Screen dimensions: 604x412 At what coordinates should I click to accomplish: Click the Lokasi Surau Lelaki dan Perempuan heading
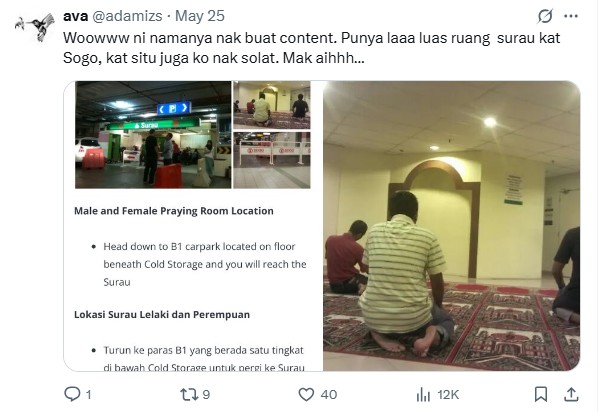tap(162, 315)
